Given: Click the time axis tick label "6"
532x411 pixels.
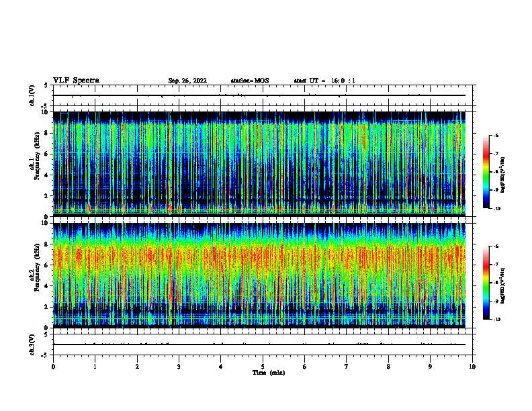Looking at the screenshot, I should click(x=305, y=367).
